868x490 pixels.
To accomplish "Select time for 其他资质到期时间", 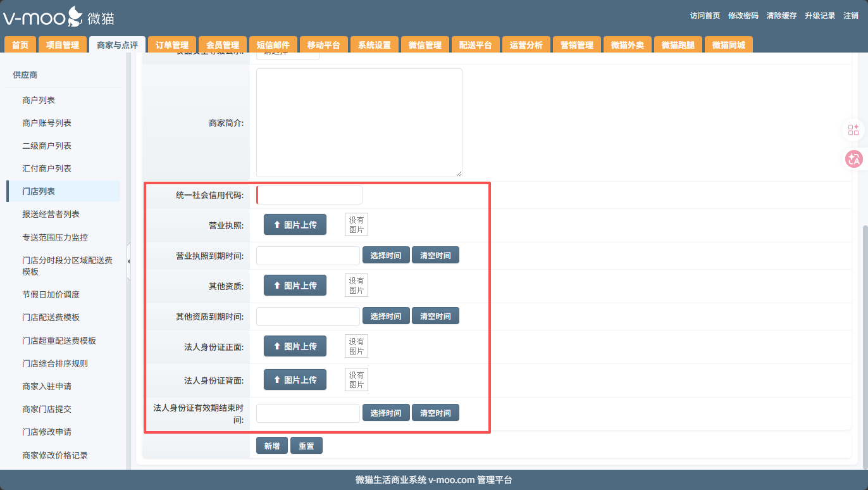I will 386,316.
